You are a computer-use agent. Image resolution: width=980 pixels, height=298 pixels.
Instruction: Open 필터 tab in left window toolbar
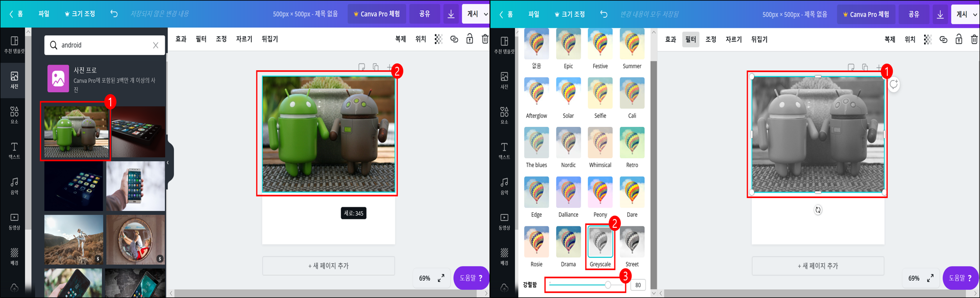(201, 39)
